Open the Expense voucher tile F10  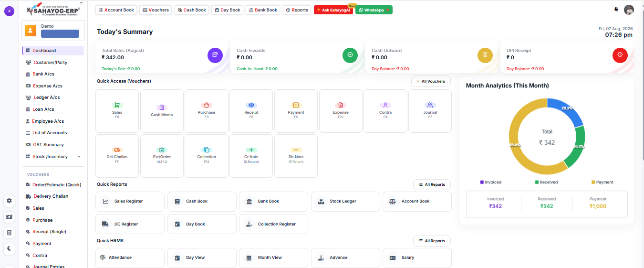click(341, 111)
